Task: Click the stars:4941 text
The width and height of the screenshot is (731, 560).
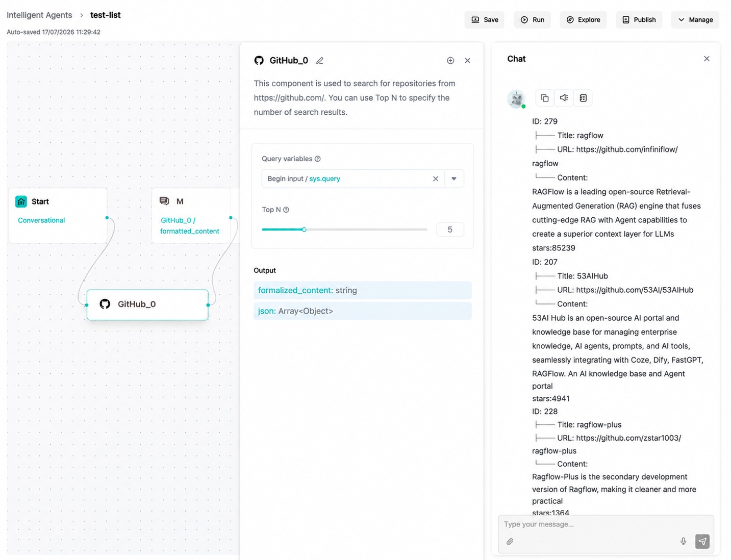Action: pos(551,399)
